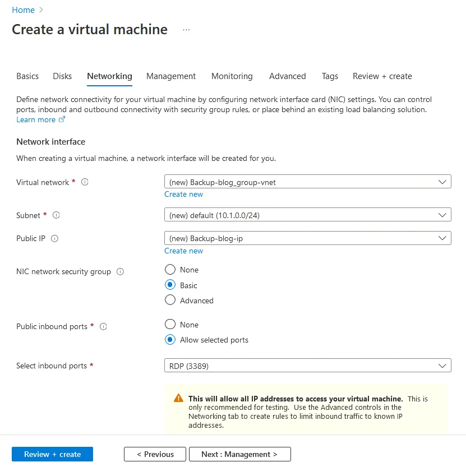
Task: Go to the Monitoring tab
Action: [x=232, y=76]
